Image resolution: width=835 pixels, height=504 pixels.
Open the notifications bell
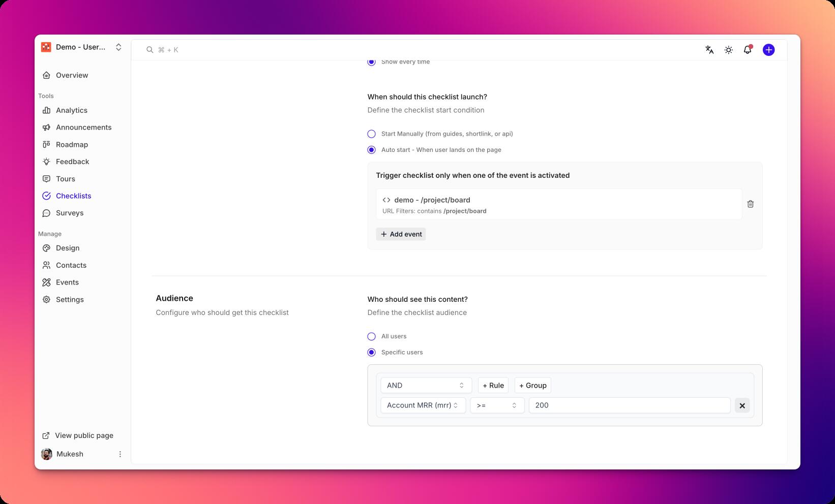tap(748, 50)
